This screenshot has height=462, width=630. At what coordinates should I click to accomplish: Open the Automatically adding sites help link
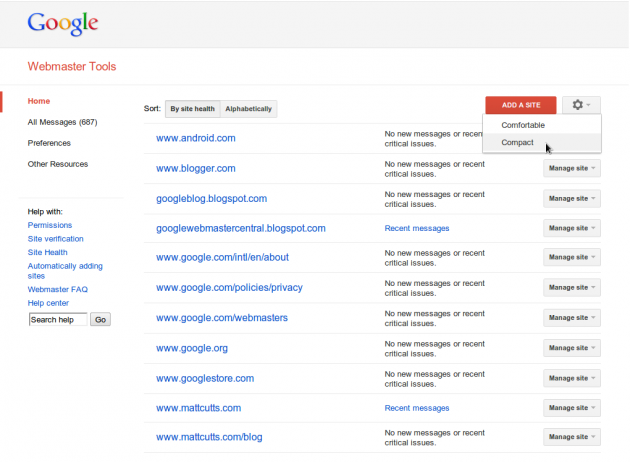pos(65,271)
